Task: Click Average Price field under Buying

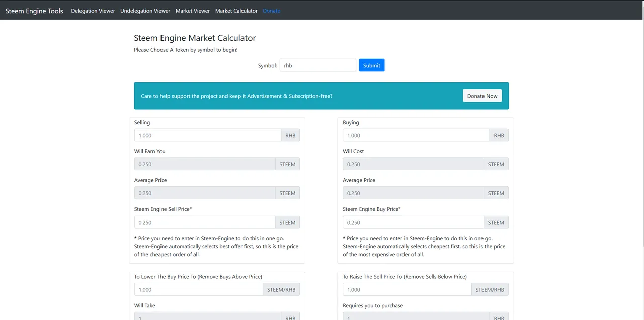Action: coord(413,193)
